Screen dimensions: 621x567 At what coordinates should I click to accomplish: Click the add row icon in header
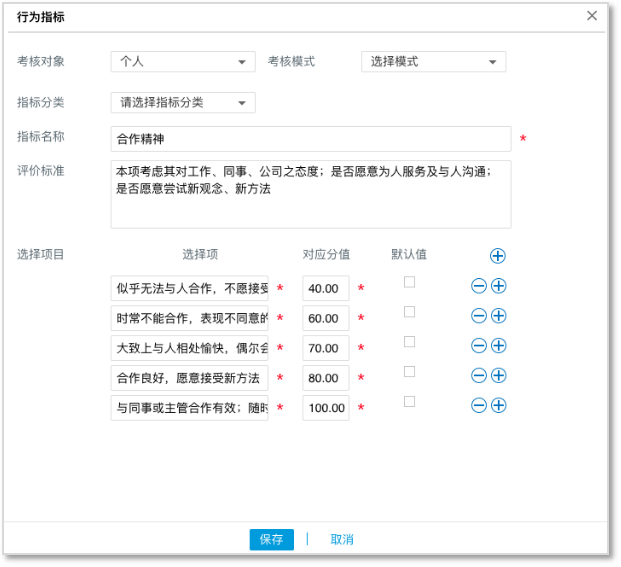[x=497, y=256]
